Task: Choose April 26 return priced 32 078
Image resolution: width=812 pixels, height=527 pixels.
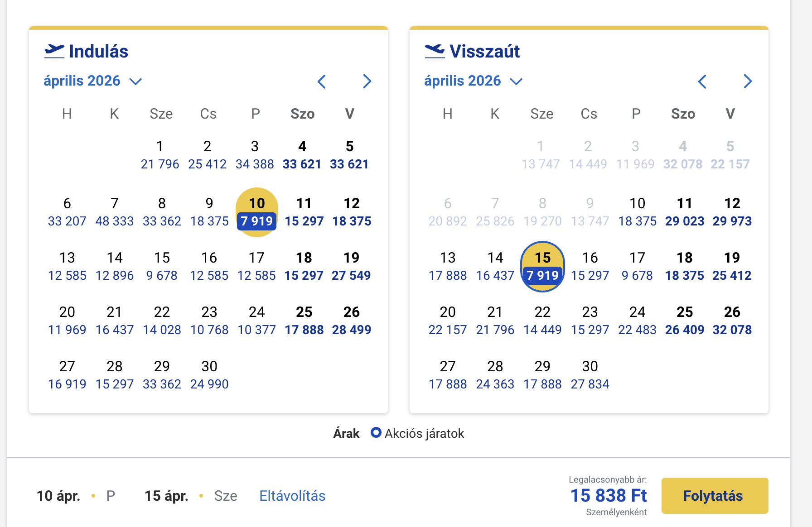Action: [732, 321]
